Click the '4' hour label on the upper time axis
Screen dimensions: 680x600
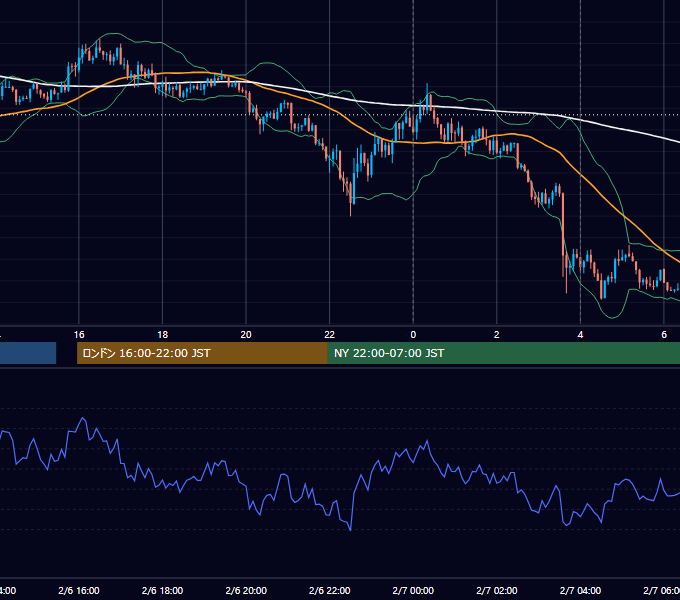[580, 335]
